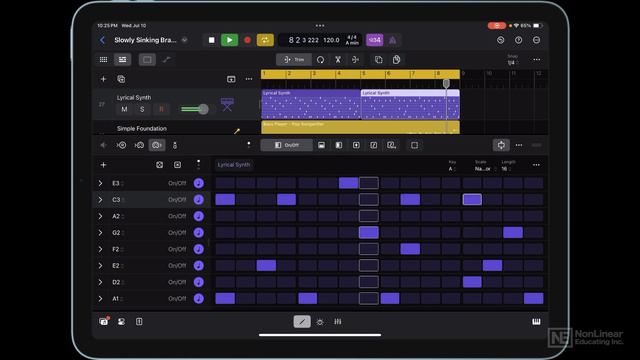Switch to the Tracks view button
This screenshot has height=360, width=640.
point(122,60)
